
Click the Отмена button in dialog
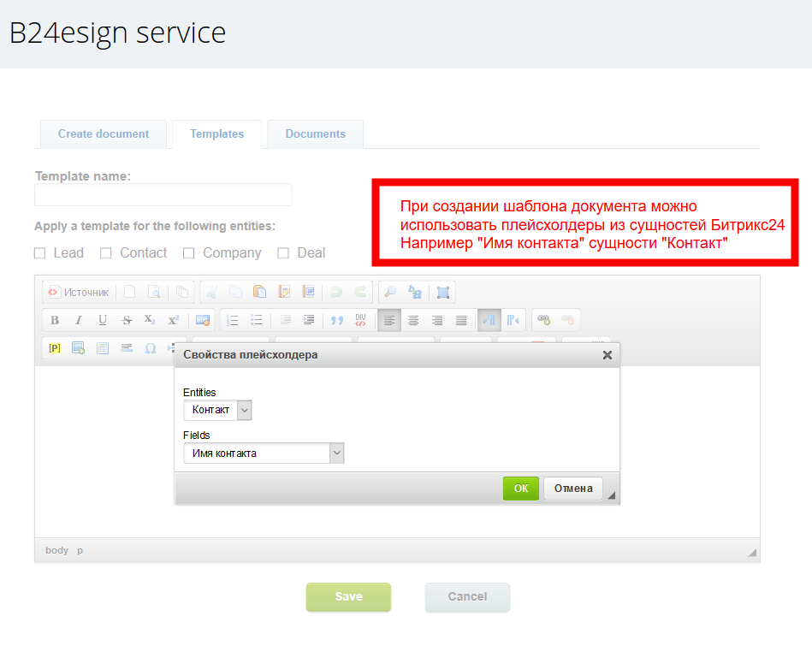[x=573, y=489]
